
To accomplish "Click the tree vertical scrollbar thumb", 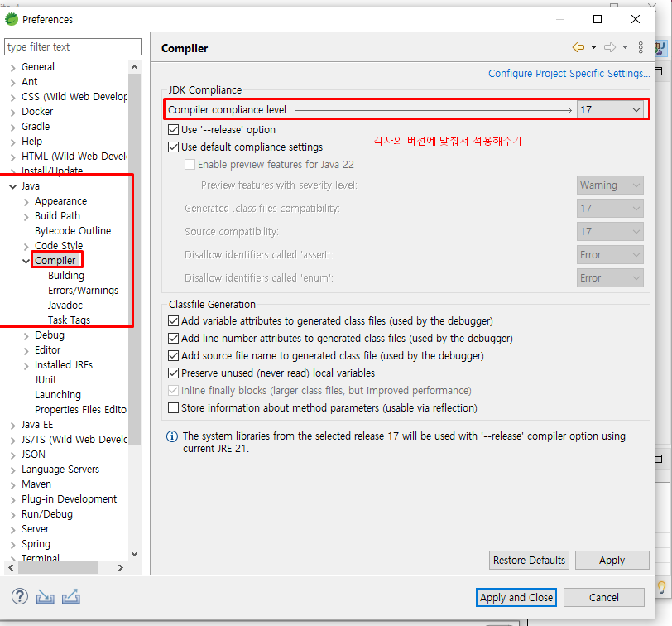I will point(135,259).
